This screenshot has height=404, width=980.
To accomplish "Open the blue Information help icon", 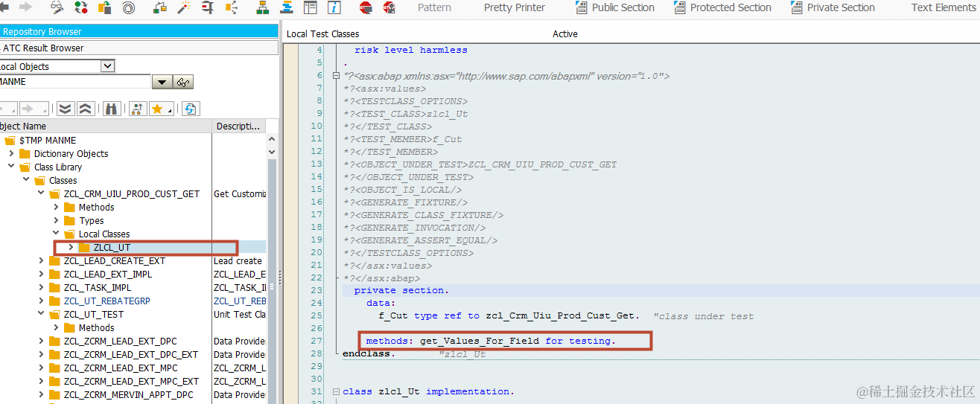I will [334, 7].
